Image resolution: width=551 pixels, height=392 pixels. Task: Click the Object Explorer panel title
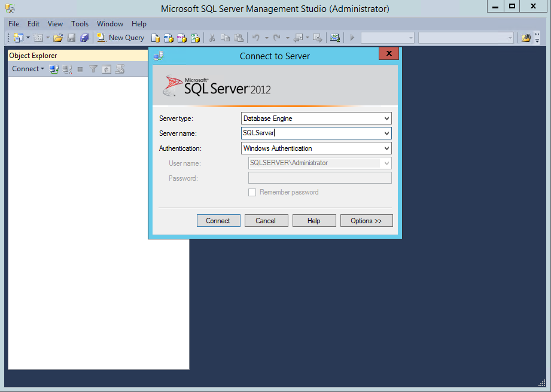(33, 56)
